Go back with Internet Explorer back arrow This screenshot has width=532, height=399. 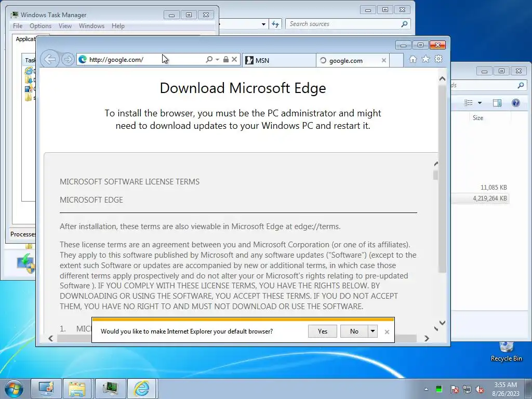pos(50,59)
